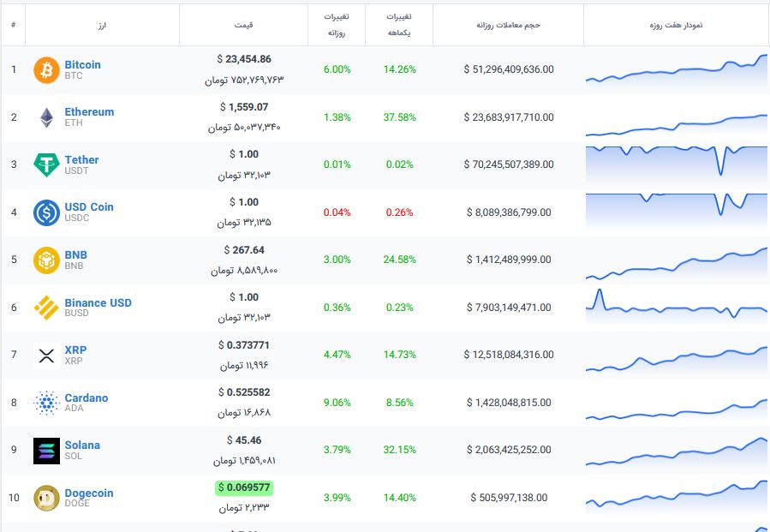
Task: Click Solana monthly change 32.15%
Action: 400,450
